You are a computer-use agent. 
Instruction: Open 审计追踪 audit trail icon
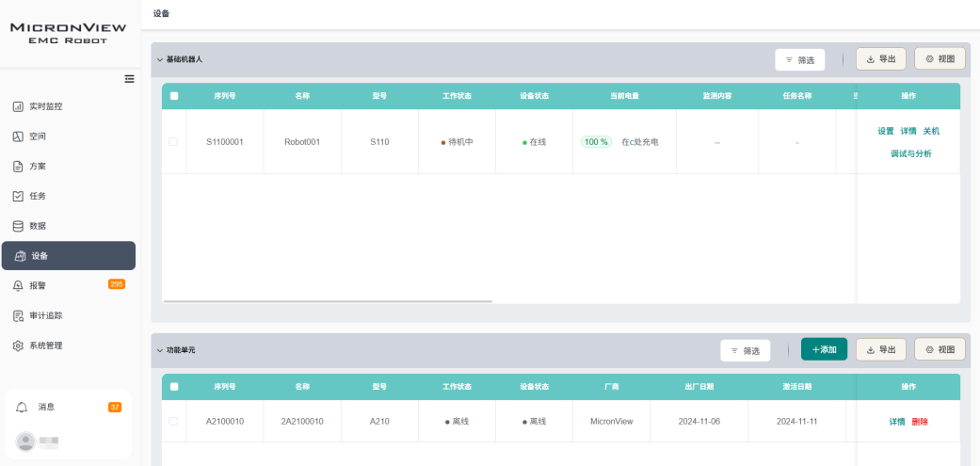pos(18,315)
